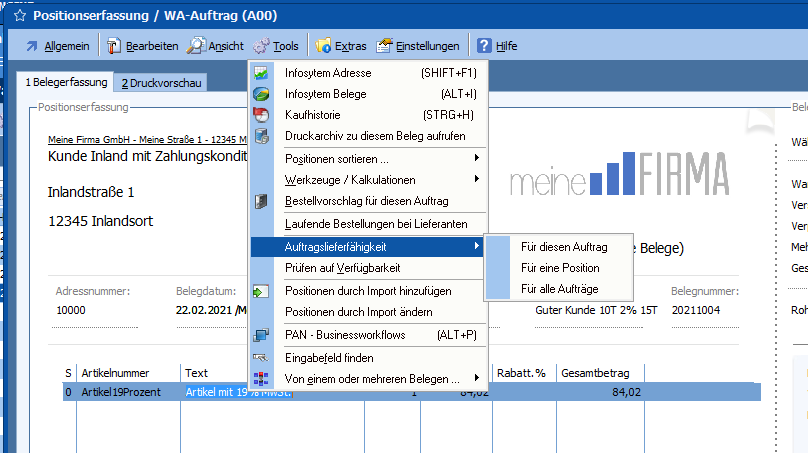Select Für eine Position

pos(560,268)
